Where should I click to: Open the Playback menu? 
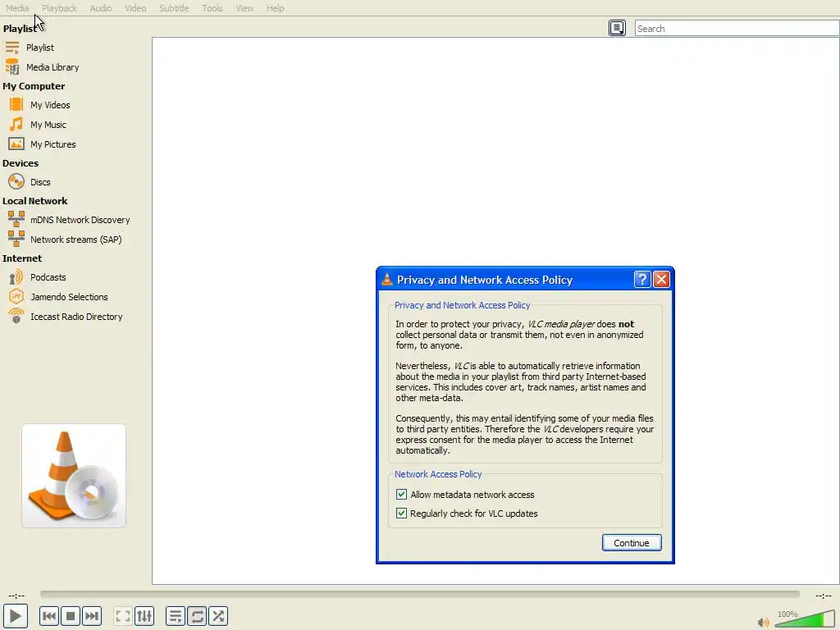point(59,8)
